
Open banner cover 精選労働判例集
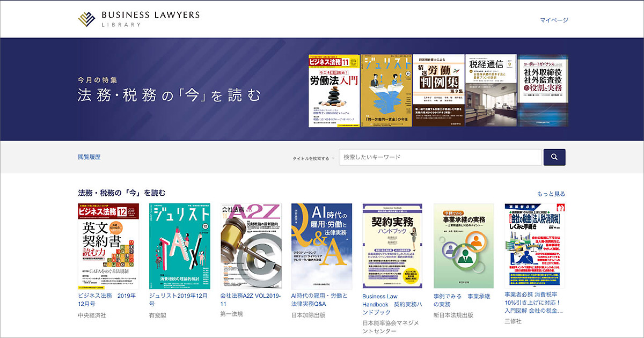point(438,91)
